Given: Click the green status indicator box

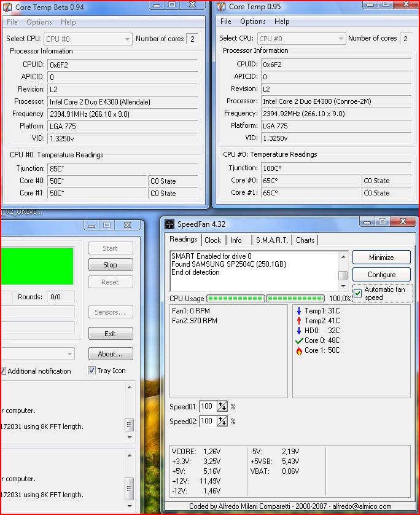Looking at the screenshot, I should pyautogui.click(x=37, y=266).
